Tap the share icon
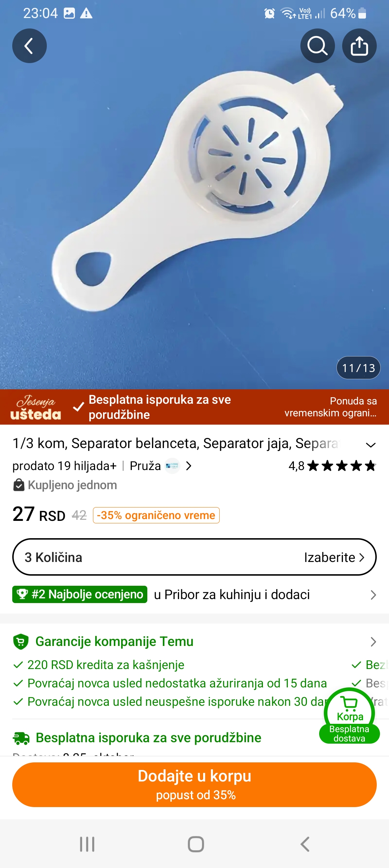This screenshot has height=868, width=389. point(359,46)
